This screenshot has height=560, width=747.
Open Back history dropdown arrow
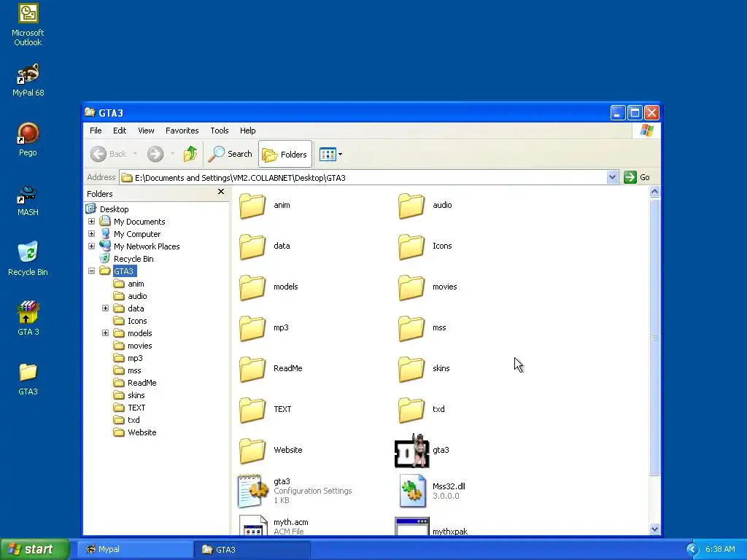point(135,154)
